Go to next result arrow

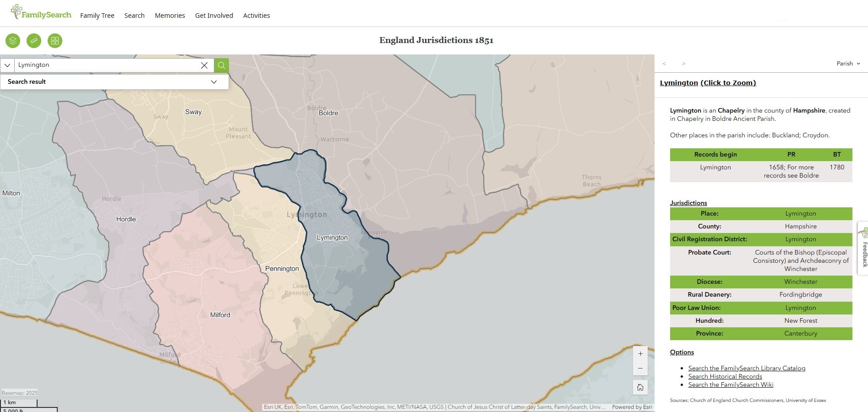683,64
